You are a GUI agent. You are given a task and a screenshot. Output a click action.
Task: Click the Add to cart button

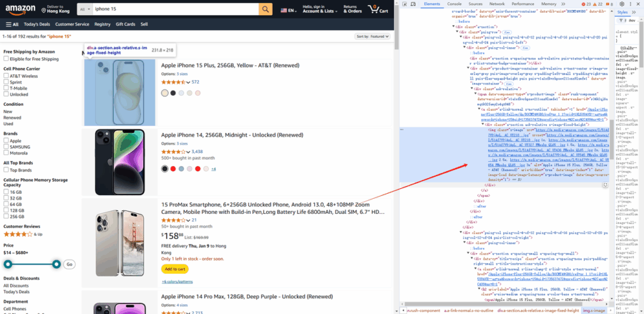[175, 269]
